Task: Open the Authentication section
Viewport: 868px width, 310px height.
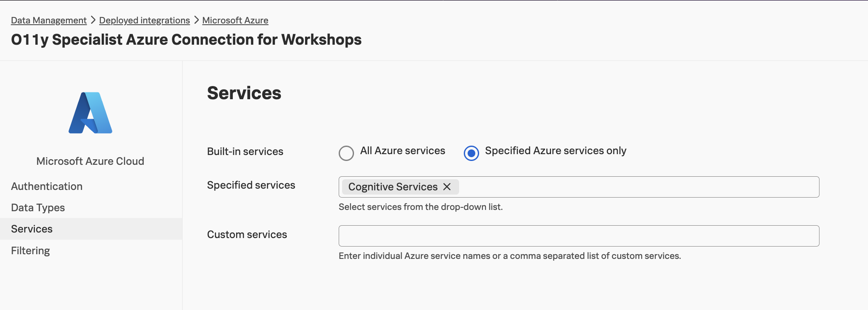Action: (x=47, y=186)
